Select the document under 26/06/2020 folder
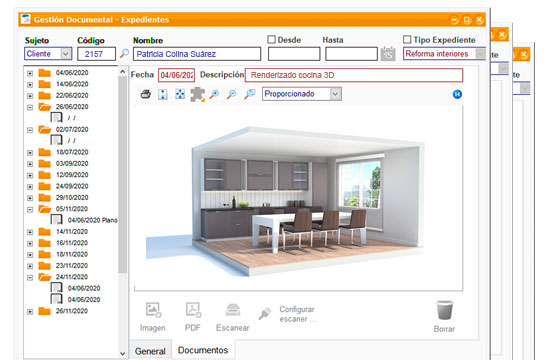The width and height of the screenshot is (548, 360). [x=64, y=118]
